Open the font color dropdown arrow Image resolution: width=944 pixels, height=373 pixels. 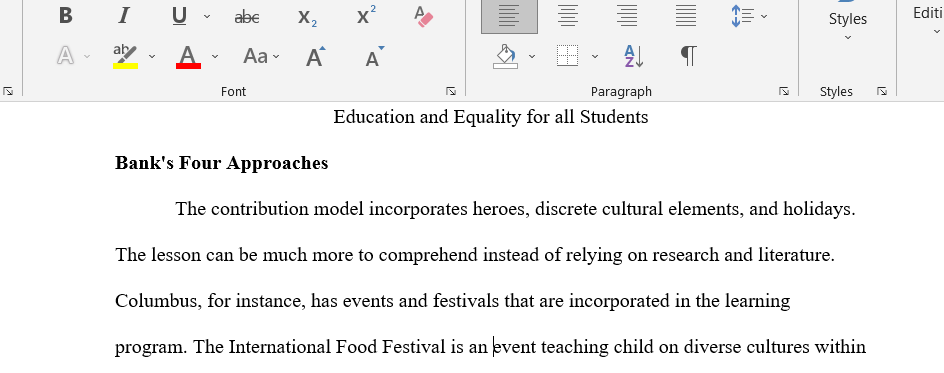pos(215,57)
